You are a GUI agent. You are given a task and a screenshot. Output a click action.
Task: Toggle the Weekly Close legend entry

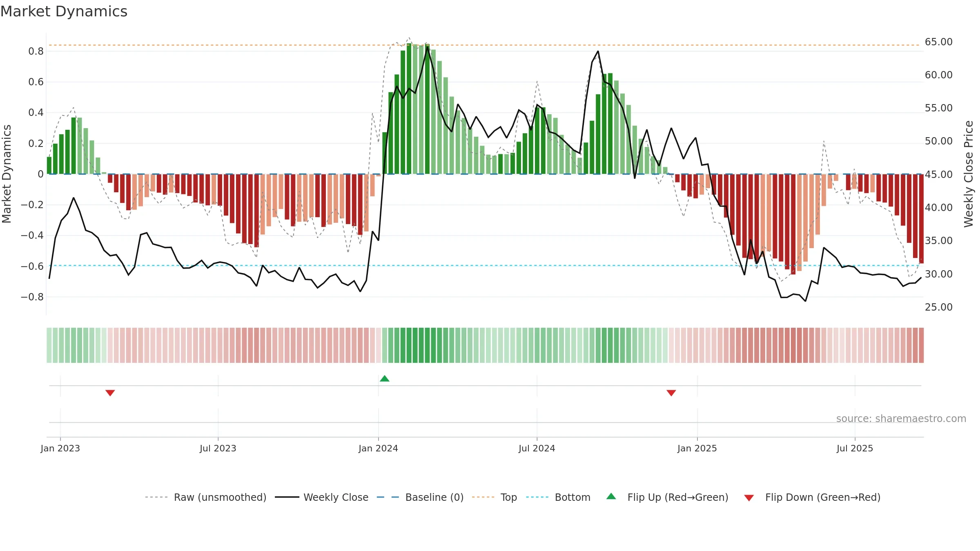click(322, 497)
